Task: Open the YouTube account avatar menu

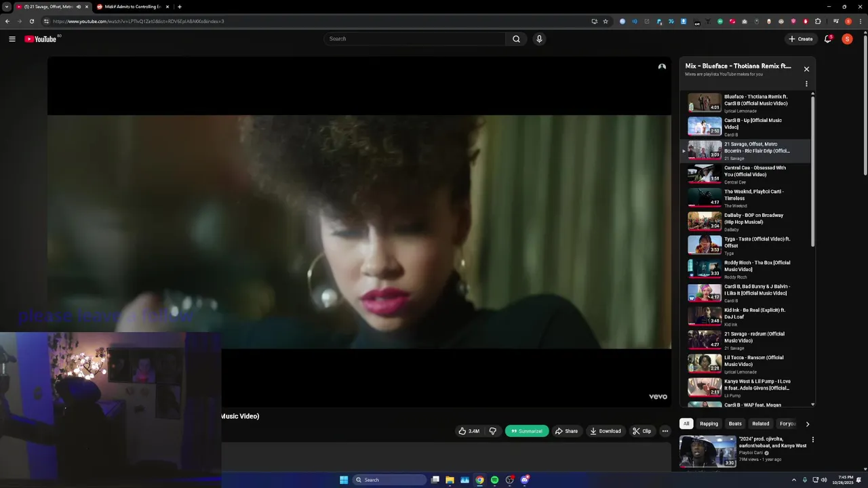Action: tap(847, 39)
